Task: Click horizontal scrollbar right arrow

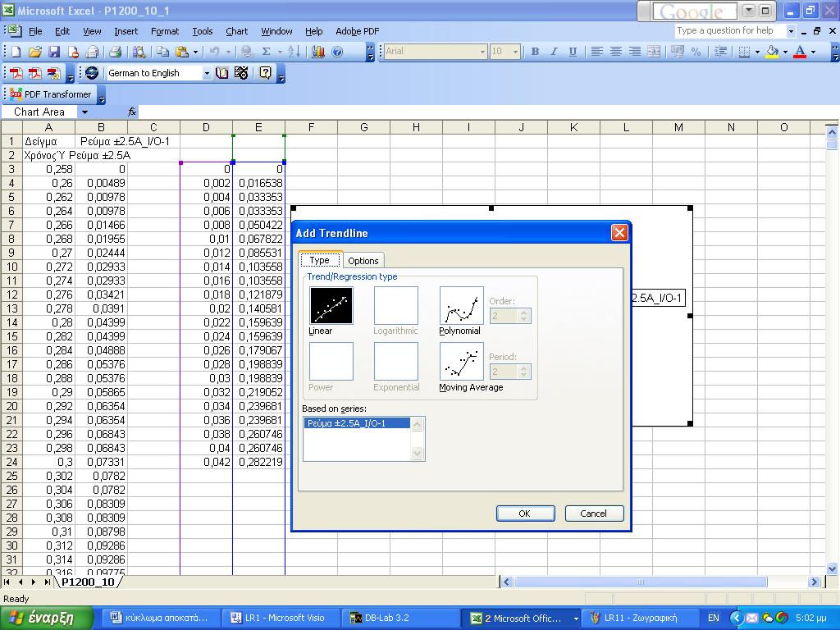Action: point(814,582)
